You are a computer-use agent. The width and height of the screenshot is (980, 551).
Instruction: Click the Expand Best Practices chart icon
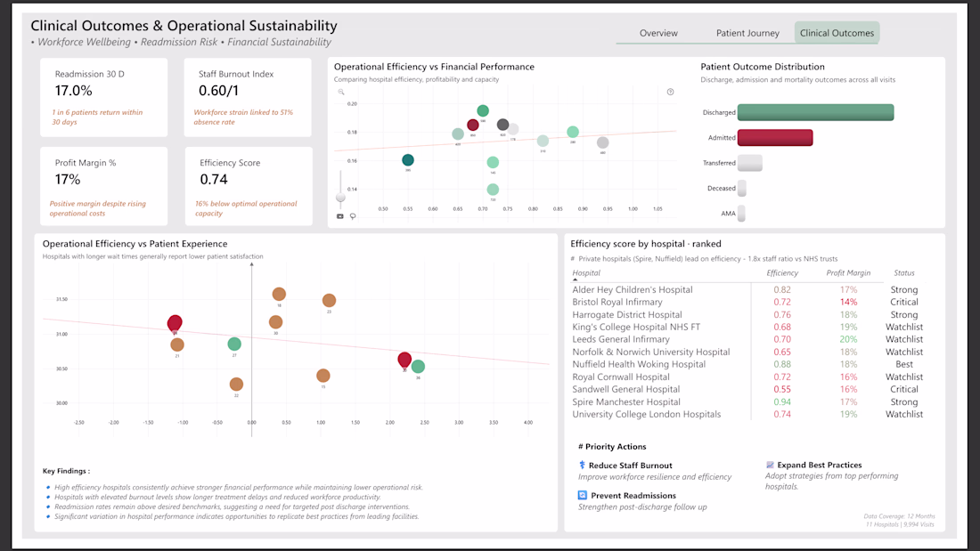[770, 465]
